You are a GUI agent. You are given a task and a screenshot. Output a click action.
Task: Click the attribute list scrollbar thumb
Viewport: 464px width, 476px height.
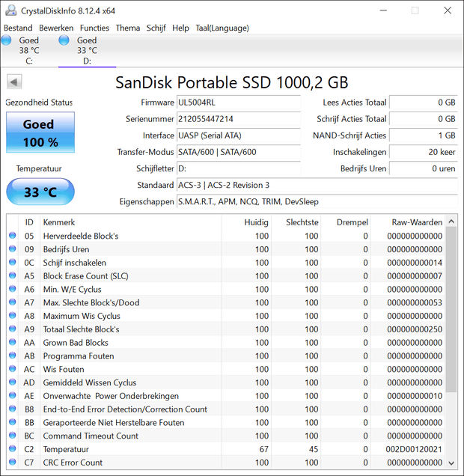pyautogui.click(x=451, y=310)
